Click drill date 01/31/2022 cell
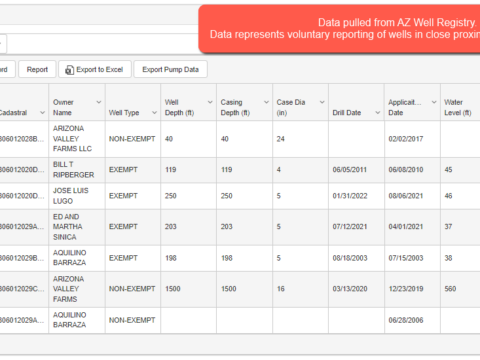Image resolution: width=480 pixels, height=360 pixels. tap(356, 196)
